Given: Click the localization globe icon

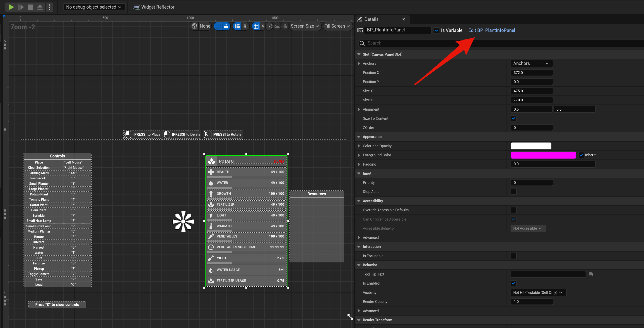Looking at the screenshot, I should click(195, 26).
